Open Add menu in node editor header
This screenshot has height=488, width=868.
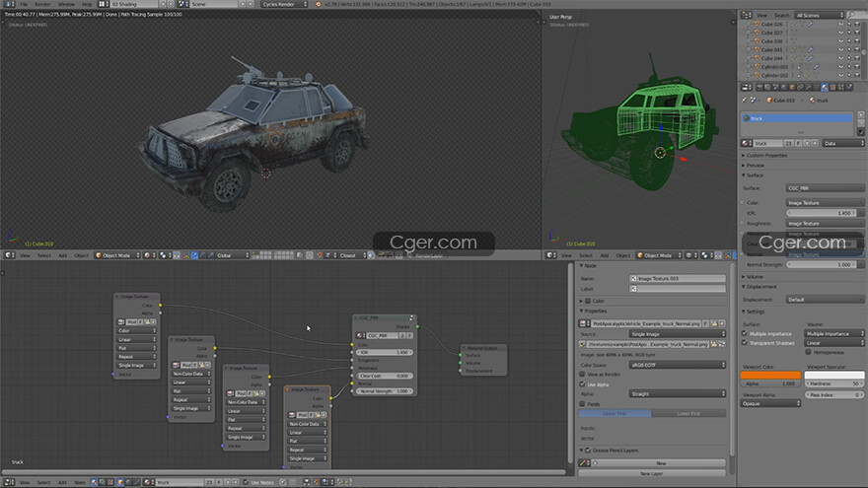pyautogui.click(x=62, y=482)
